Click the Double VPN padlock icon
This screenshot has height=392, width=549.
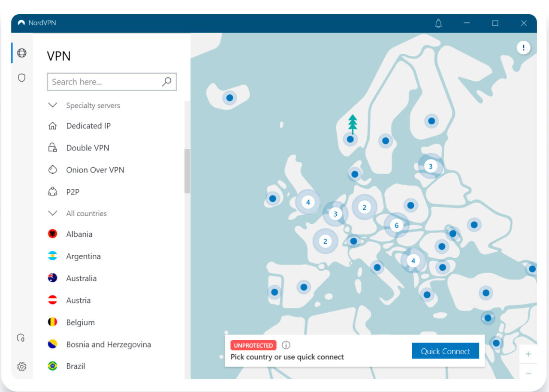click(x=52, y=148)
